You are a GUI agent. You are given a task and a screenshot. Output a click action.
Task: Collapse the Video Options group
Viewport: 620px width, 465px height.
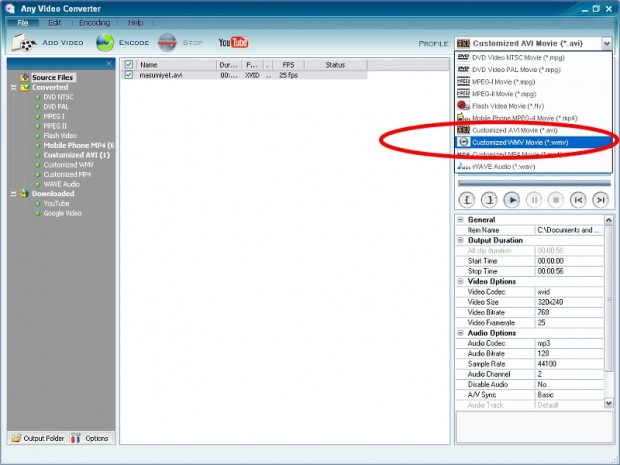(x=461, y=281)
